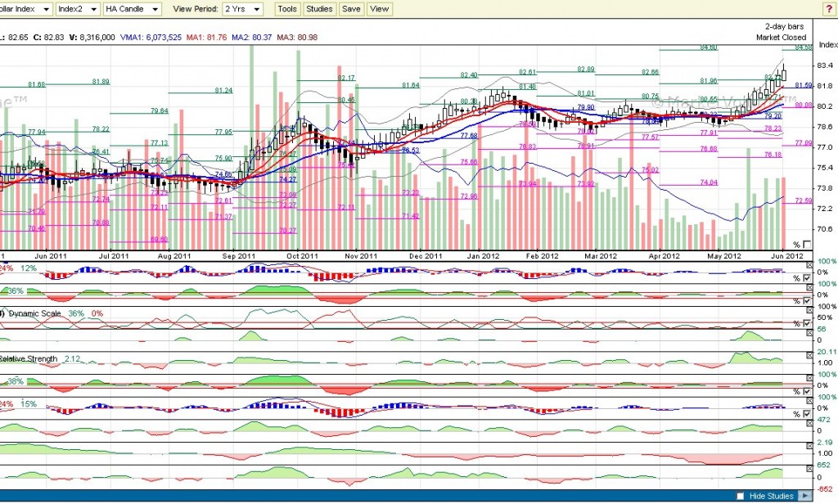Click the V: 8,316,000 volume value
Screen dimensions: 838x504
point(92,38)
